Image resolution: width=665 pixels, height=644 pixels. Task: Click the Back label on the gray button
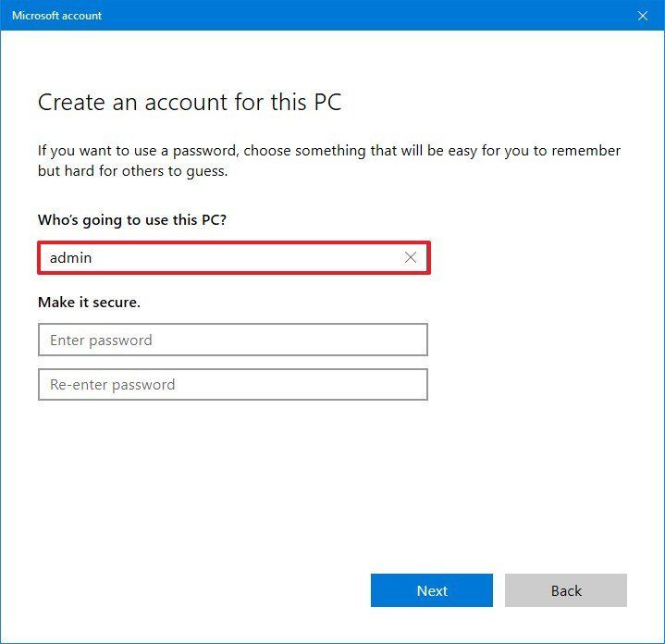click(x=566, y=590)
